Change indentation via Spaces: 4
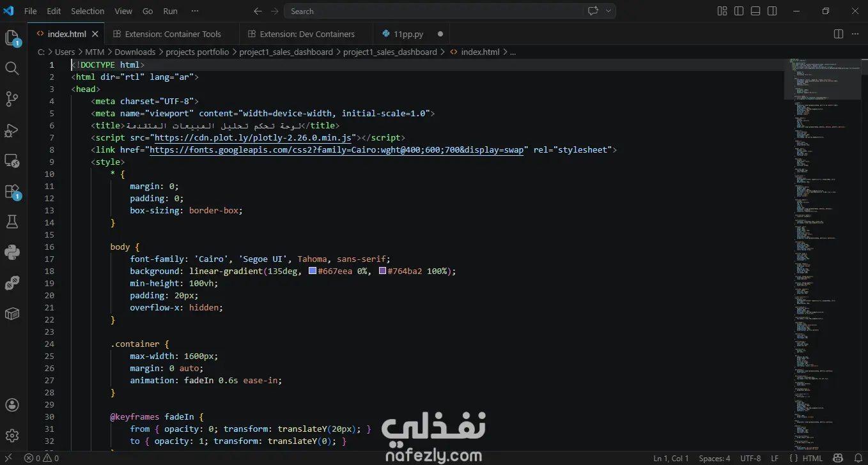This screenshot has height=465, width=868. point(715,458)
